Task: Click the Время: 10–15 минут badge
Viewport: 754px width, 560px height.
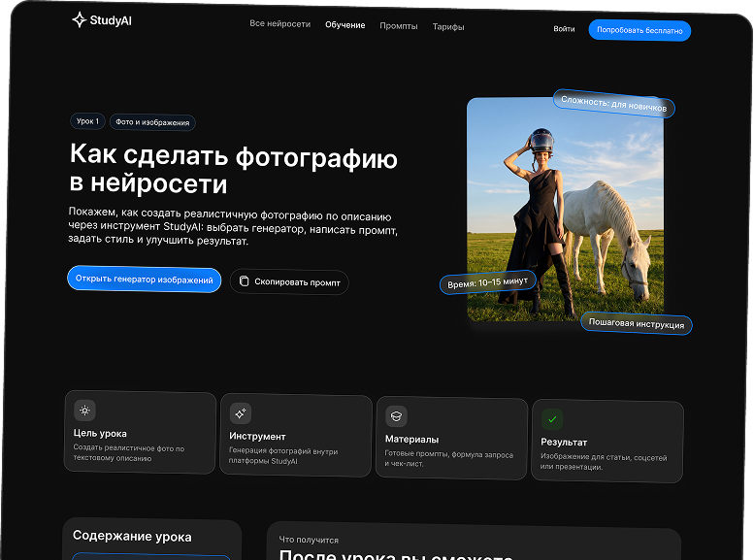Action: [488, 282]
